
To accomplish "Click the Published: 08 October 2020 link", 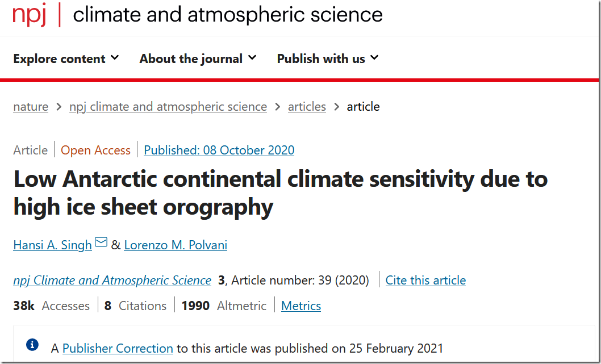I will [219, 150].
